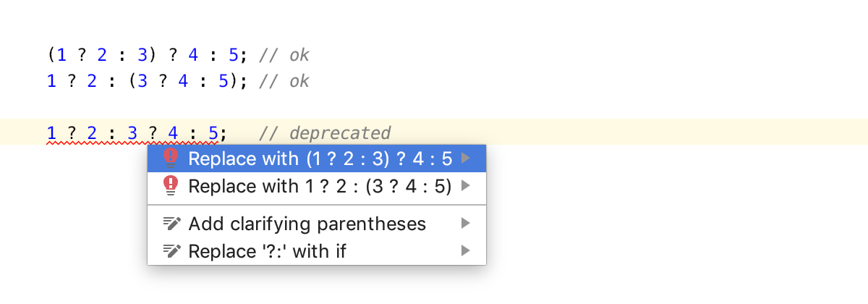Select Replace with (1 ? 2 : 3) ? 4 : 5
The height and width of the screenshot is (304, 868).
[317, 159]
